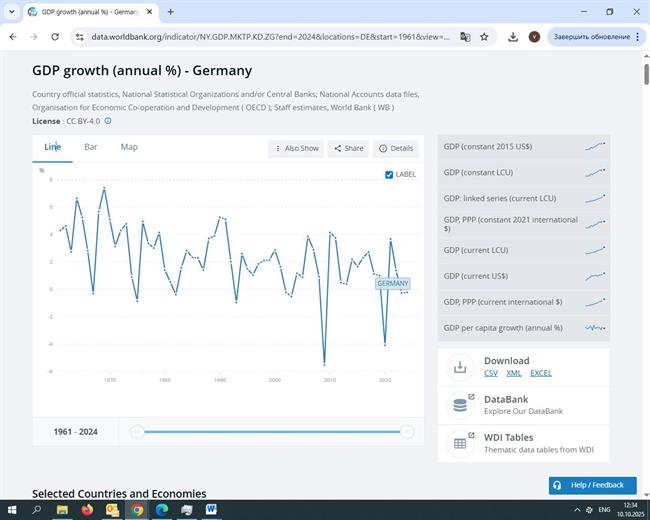This screenshot has height=520, width=650.
Task: Open GDP per capita growth (annual %) indicator
Action: (x=503, y=327)
